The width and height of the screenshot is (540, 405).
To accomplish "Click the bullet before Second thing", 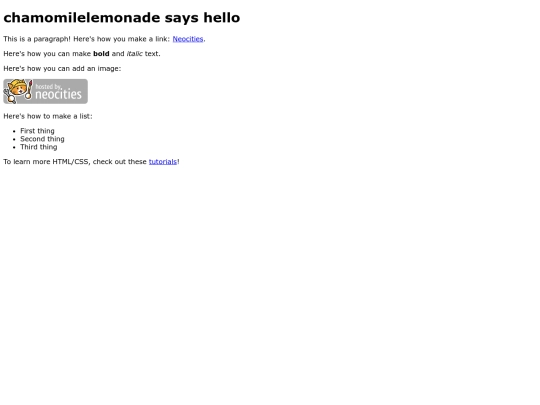I will click(14, 139).
